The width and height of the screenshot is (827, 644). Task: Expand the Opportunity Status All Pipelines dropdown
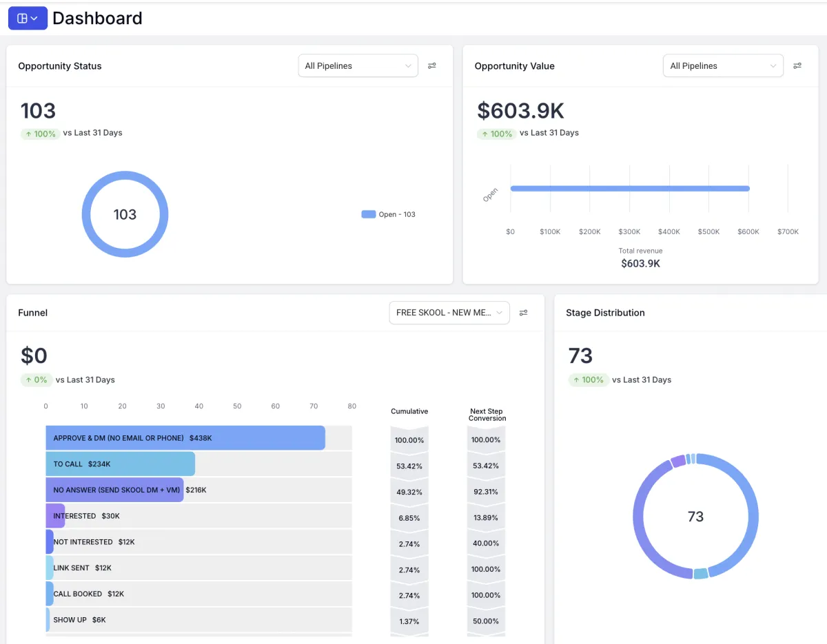(358, 66)
